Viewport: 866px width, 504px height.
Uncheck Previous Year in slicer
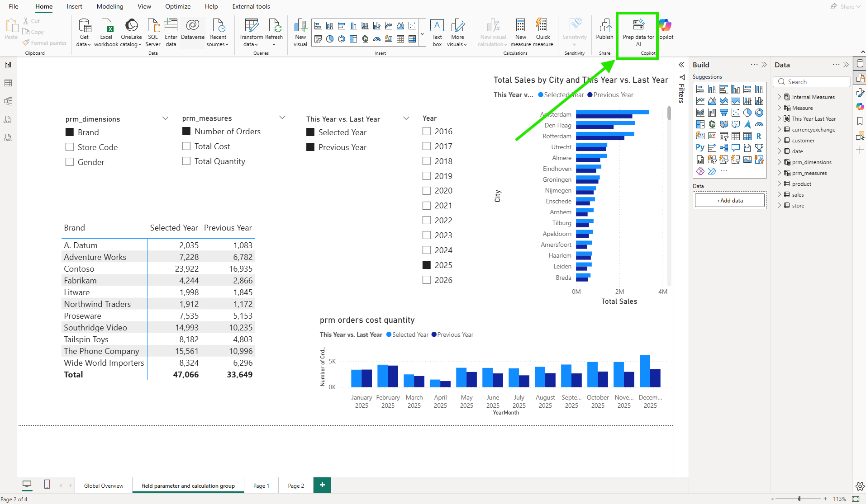(310, 147)
